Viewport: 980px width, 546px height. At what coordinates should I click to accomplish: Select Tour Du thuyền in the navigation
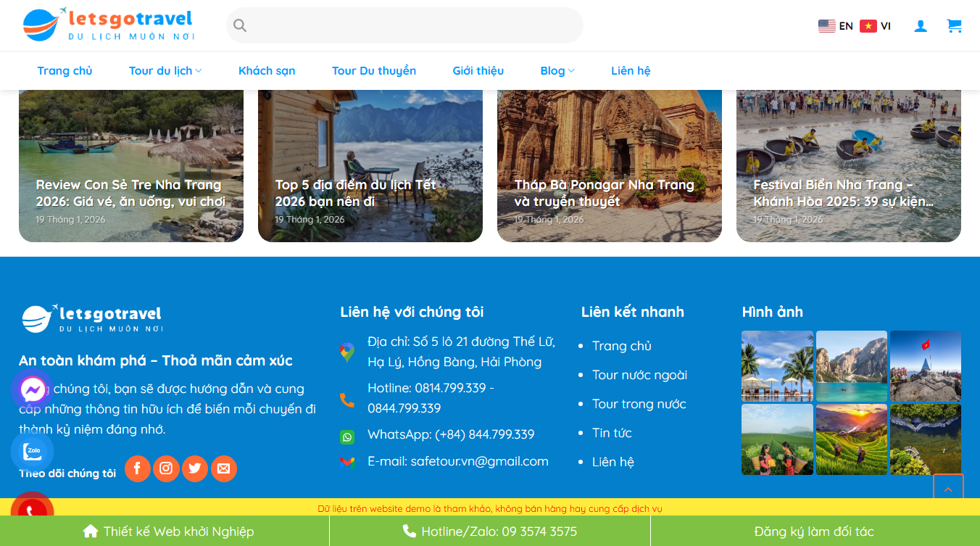click(374, 70)
